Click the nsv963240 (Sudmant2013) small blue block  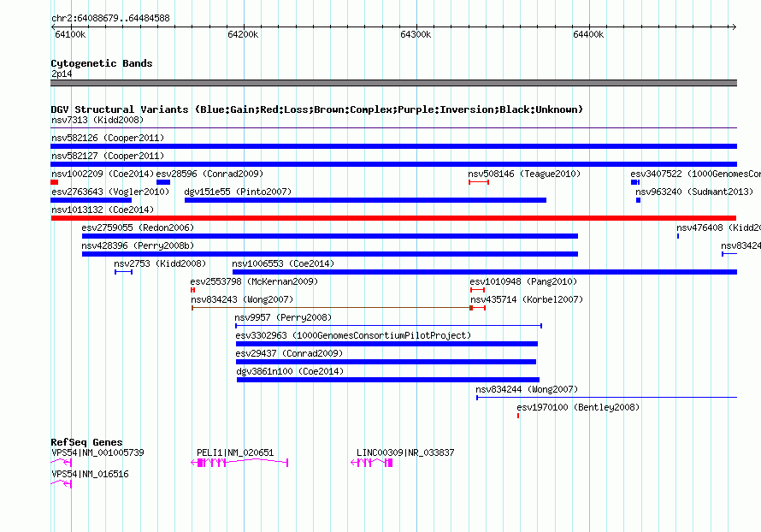pyautogui.click(x=638, y=200)
